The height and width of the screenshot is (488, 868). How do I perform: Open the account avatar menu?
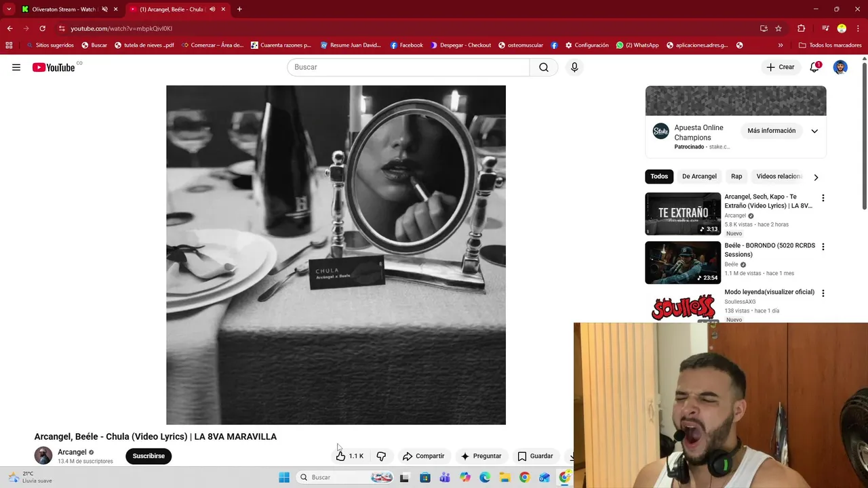[840, 67]
